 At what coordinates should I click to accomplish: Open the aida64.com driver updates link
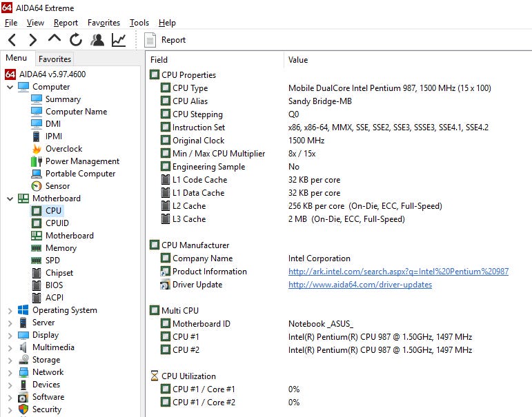pyautogui.click(x=359, y=285)
